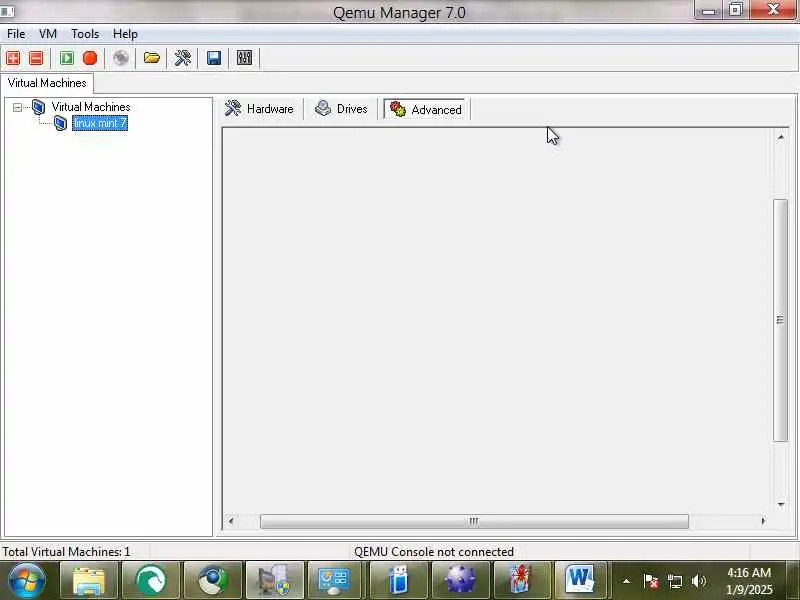This screenshot has height=600, width=800.
Task: Click vertical scrollbar up arrow
Action: pos(780,137)
